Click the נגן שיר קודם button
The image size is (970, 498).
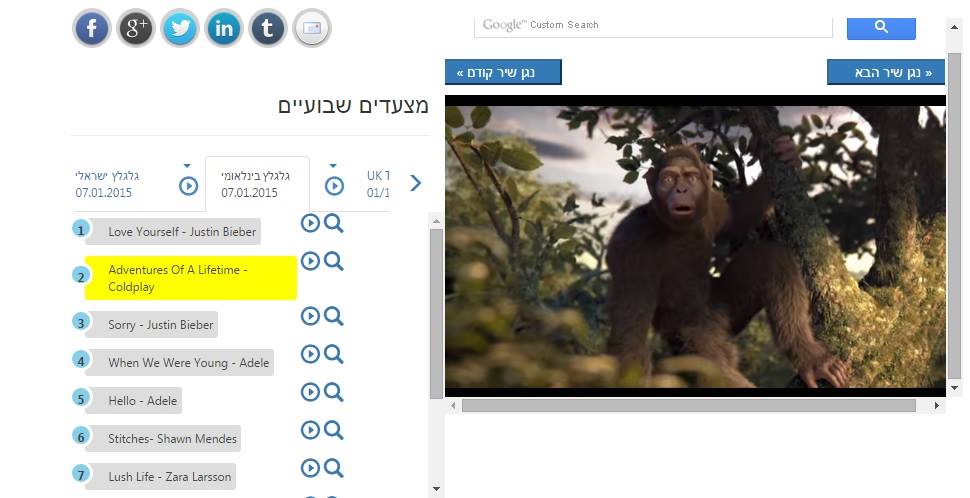point(503,72)
